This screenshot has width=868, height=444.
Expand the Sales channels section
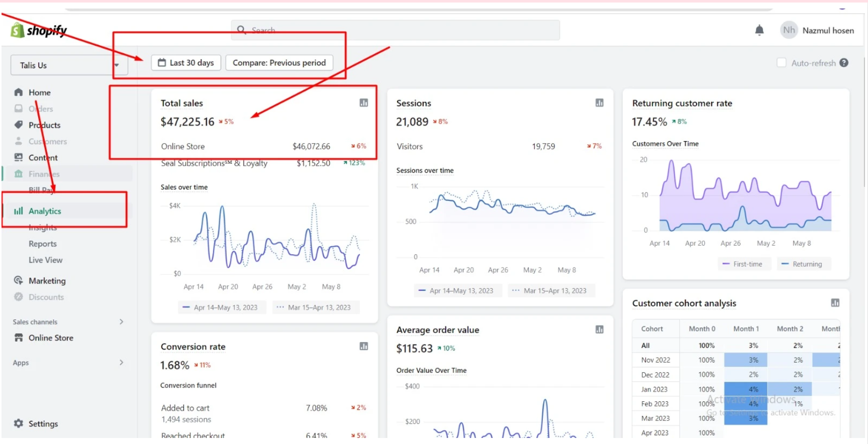121,321
